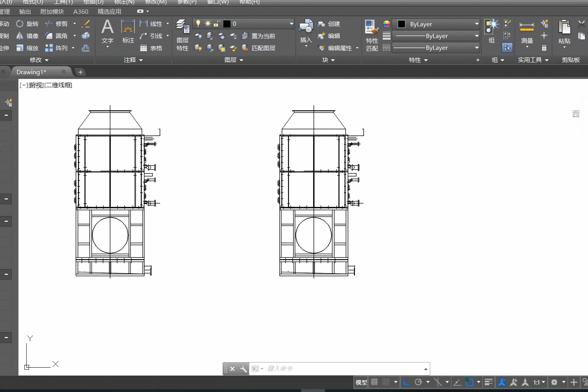Expand the Modify (修改) panel
Screen dimensions: 588x392
[x=39, y=60]
